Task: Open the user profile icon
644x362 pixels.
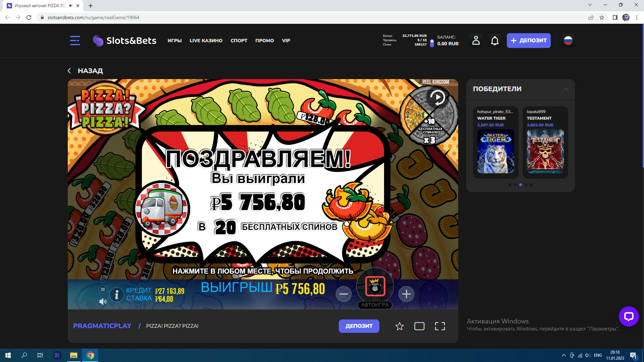Action: click(x=476, y=41)
